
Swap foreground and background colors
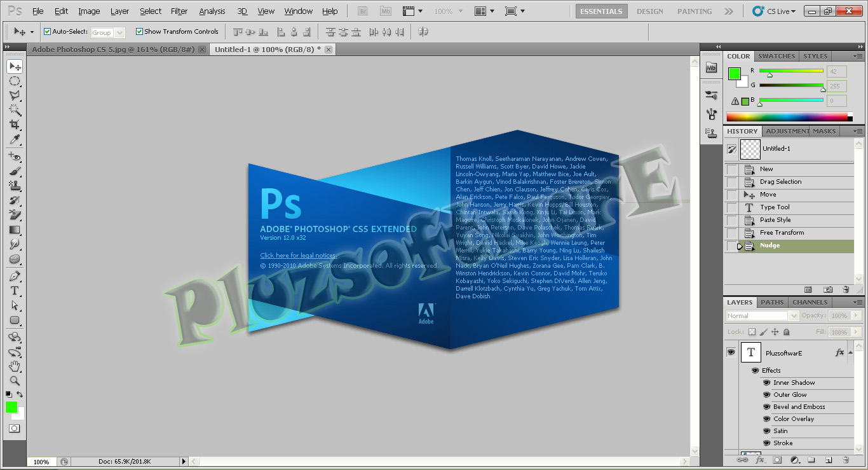[x=20, y=394]
